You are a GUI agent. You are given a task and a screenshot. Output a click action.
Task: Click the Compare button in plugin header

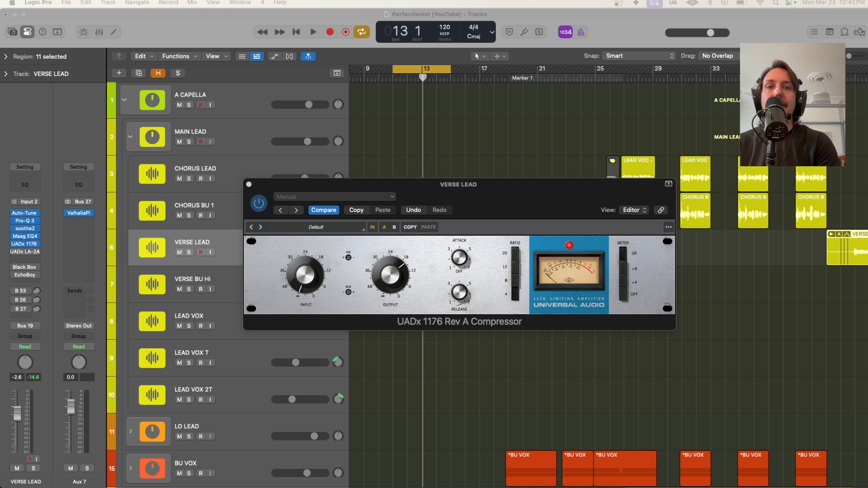point(324,210)
